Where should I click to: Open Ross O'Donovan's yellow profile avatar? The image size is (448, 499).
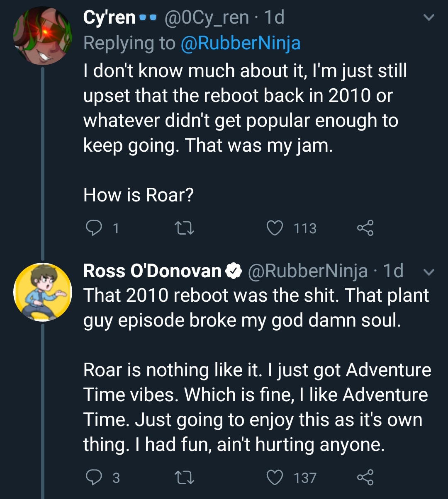click(x=43, y=292)
